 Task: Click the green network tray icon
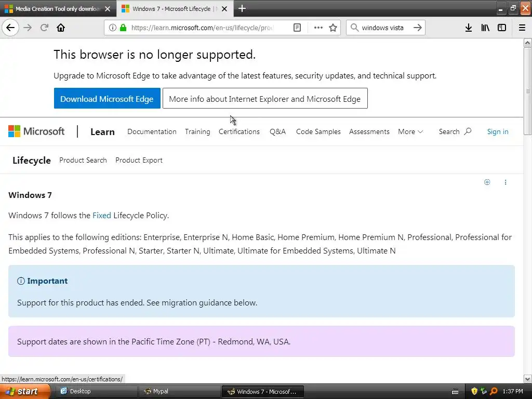484,392
